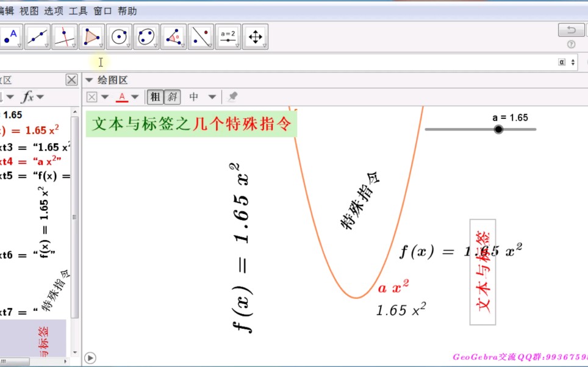Select the Slider creation tool
The image size is (588, 367).
click(228, 36)
